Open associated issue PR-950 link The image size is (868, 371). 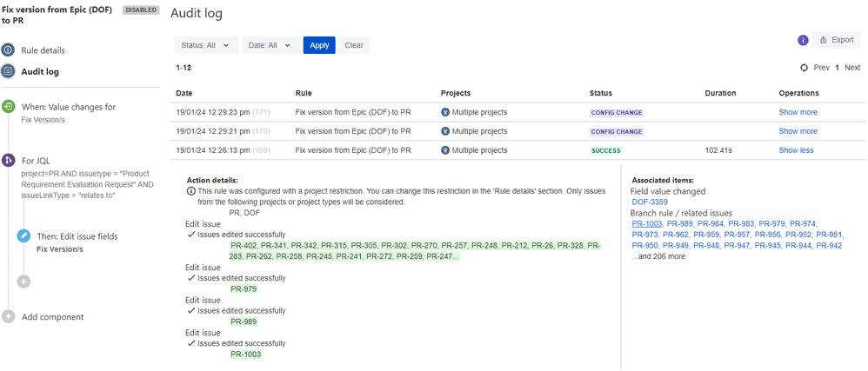[x=644, y=245]
